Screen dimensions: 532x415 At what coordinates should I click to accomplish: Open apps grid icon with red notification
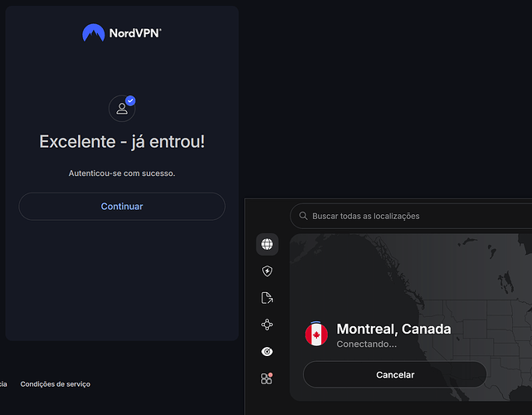(267, 378)
